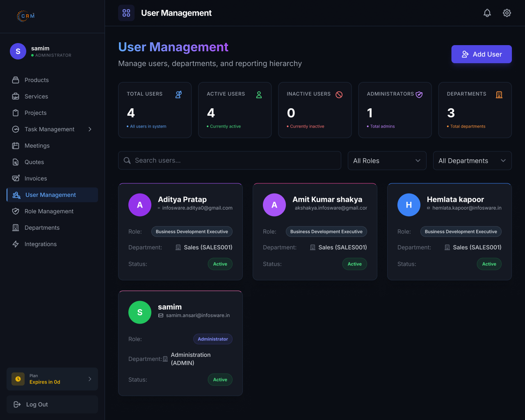Click the Administrators shield icon

(x=419, y=95)
